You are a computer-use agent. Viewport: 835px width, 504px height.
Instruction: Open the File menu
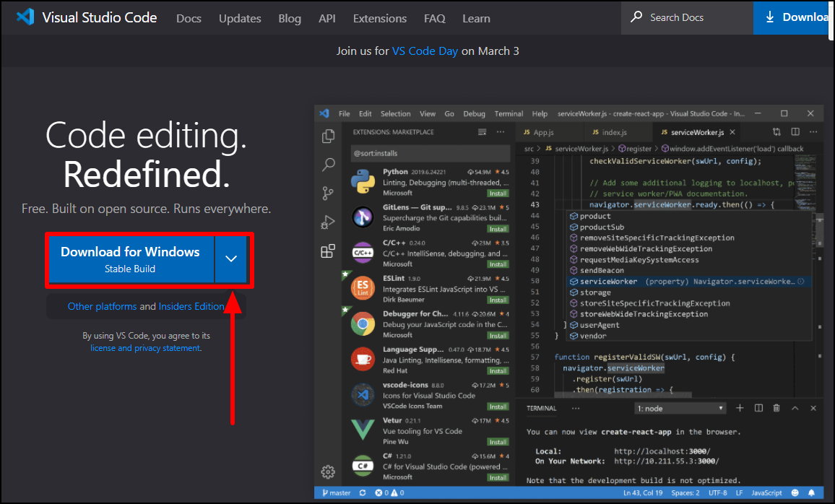click(x=345, y=113)
